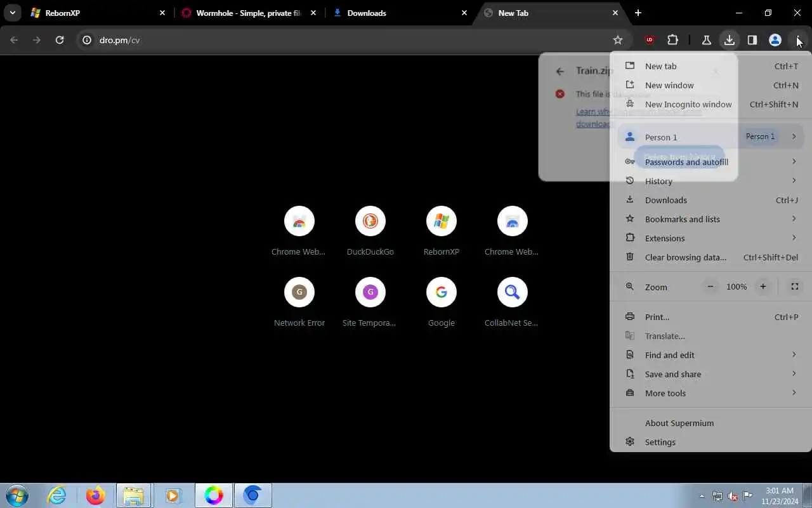Image resolution: width=812 pixels, height=508 pixels.
Task: Close the Downloads tab
Action: click(464, 13)
